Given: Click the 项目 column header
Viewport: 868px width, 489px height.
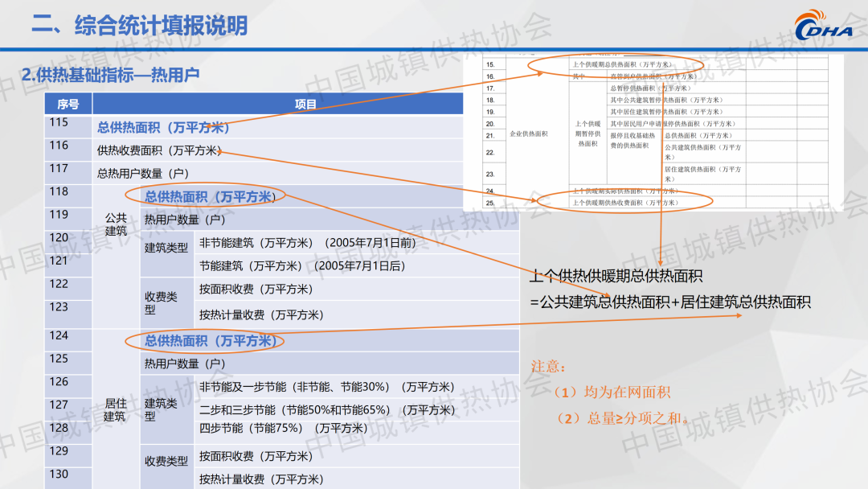Looking at the screenshot, I should click(x=305, y=104).
